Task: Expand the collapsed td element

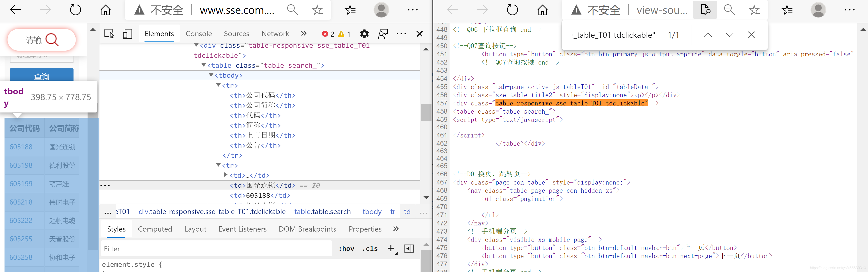Action: [226, 175]
